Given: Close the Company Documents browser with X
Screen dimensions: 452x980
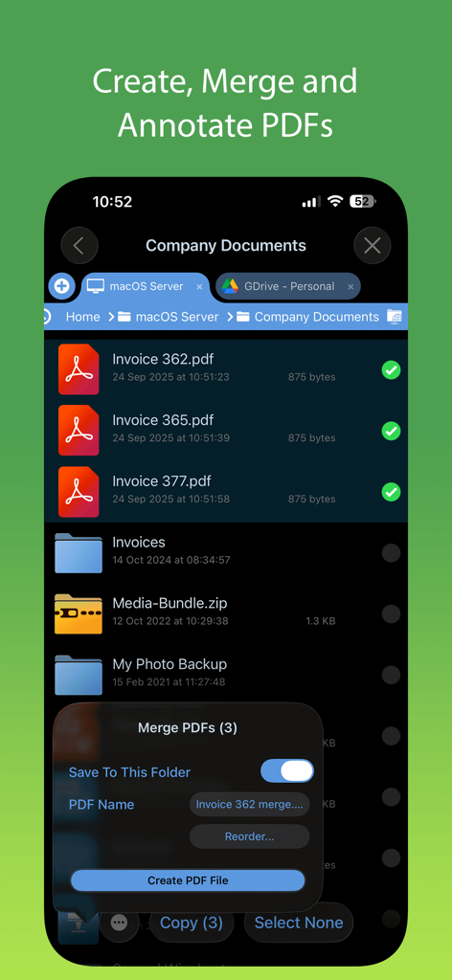Looking at the screenshot, I should (372, 246).
